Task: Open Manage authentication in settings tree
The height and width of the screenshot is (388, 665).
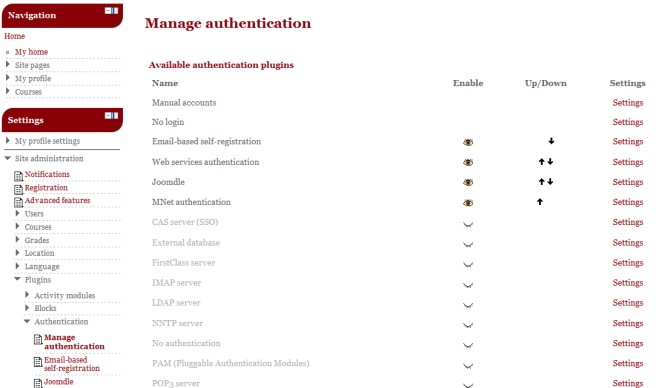Action: 74,342
